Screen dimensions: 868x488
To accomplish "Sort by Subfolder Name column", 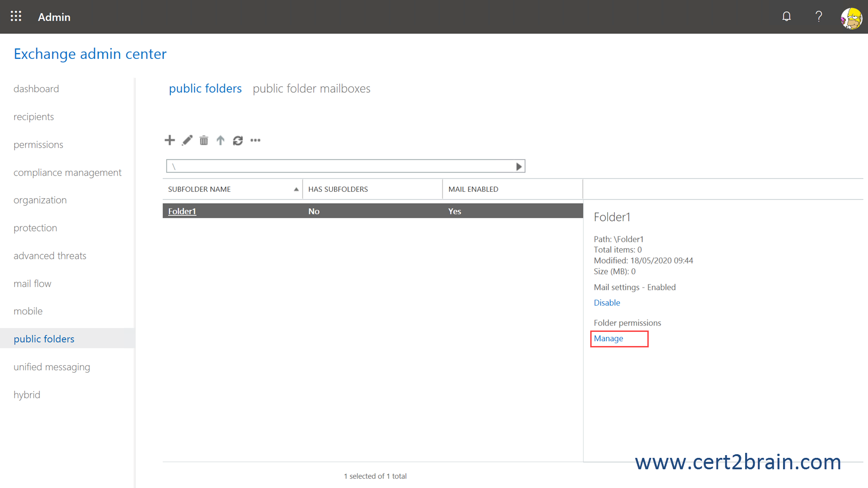I will tap(233, 189).
